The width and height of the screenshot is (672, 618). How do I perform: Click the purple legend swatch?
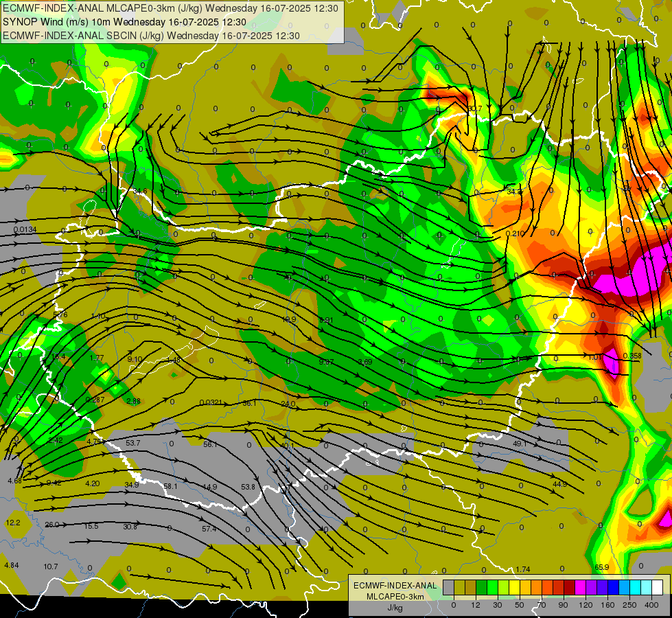click(592, 588)
